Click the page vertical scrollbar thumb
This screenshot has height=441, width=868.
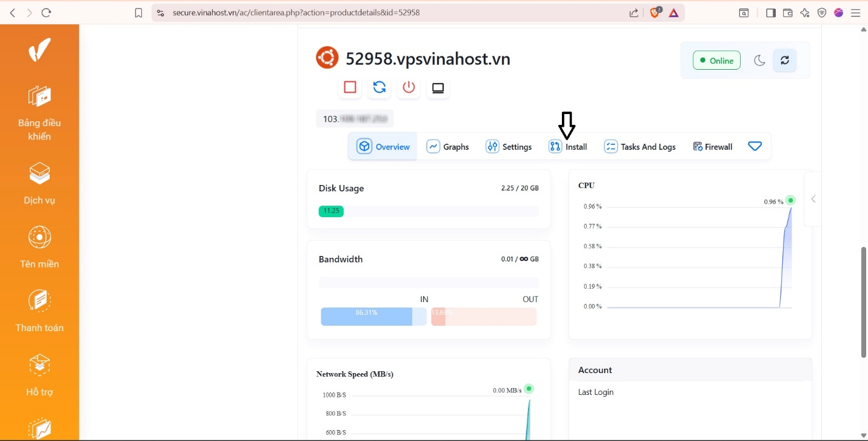(864, 302)
